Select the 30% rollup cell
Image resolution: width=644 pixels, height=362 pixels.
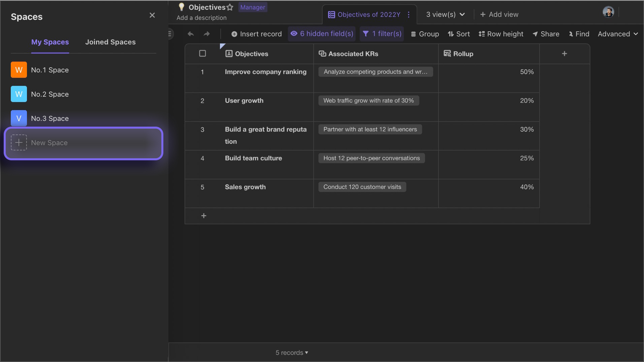point(489,136)
